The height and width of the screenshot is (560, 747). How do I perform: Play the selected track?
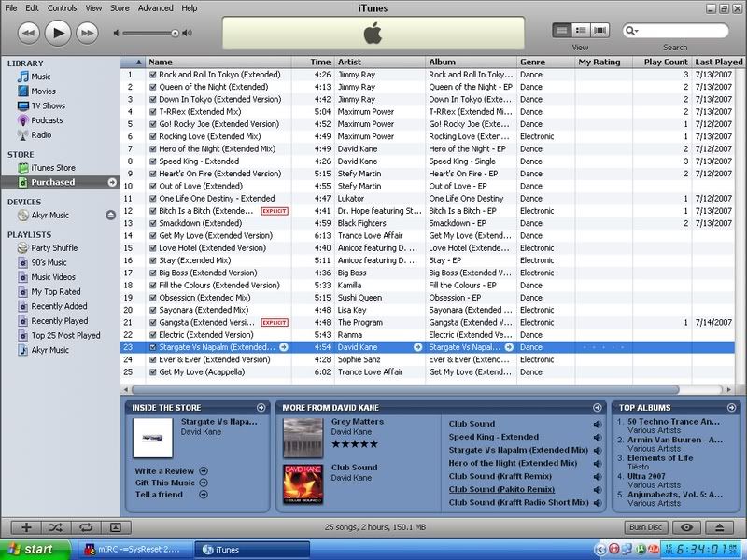[x=58, y=33]
